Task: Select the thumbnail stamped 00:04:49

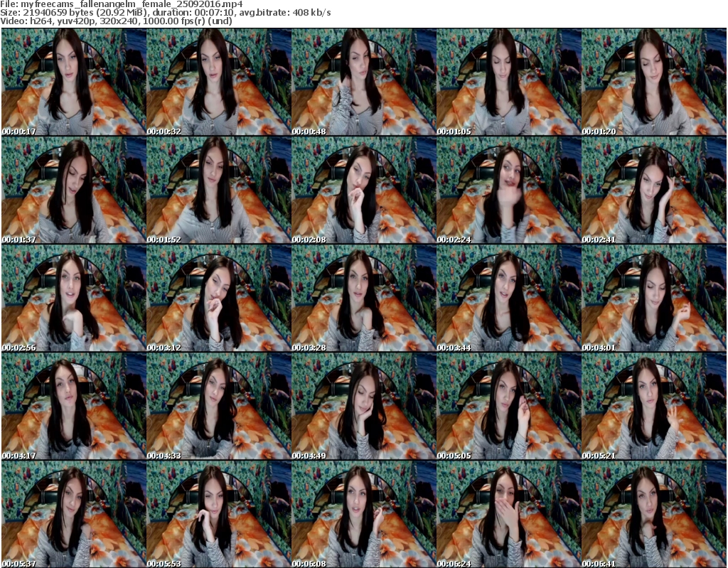Action: [x=363, y=407]
